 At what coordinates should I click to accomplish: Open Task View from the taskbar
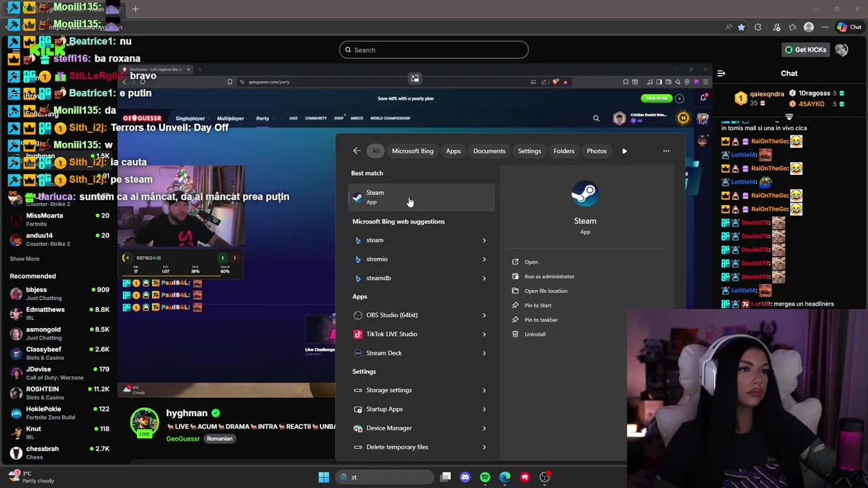pos(446,477)
